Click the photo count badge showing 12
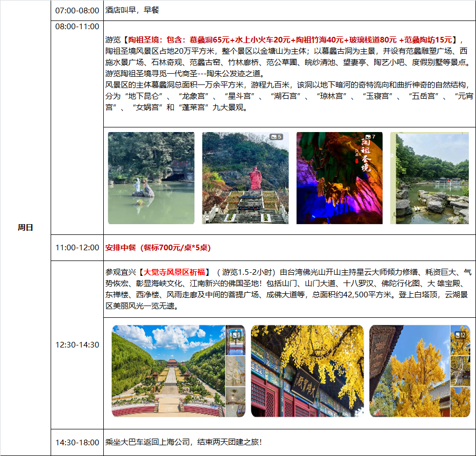 (x=460, y=335)
